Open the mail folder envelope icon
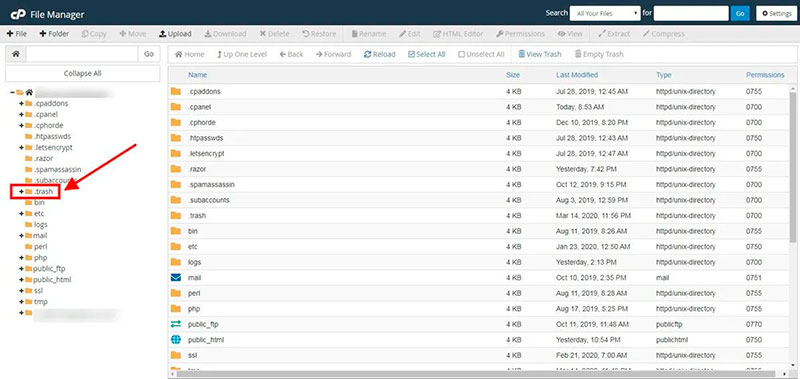This screenshot has width=800, height=379. (x=176, y=278)
